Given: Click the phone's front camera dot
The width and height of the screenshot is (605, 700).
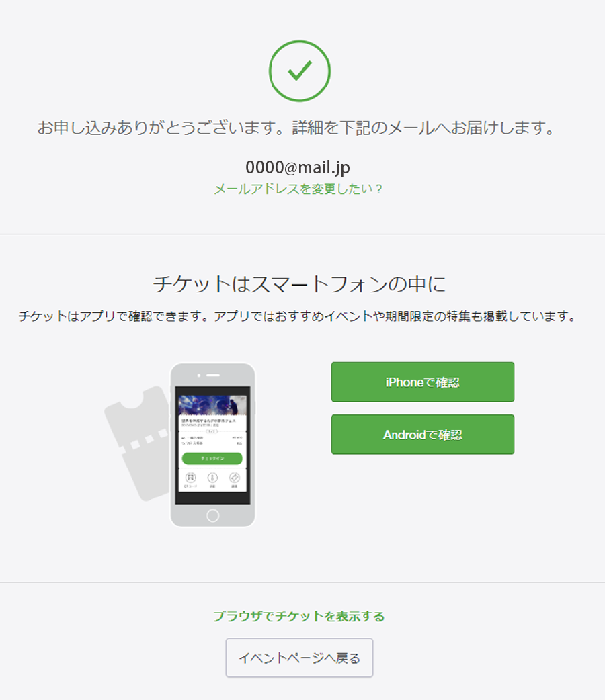Looking at the screenshot, I should click(x=199, y=376).
